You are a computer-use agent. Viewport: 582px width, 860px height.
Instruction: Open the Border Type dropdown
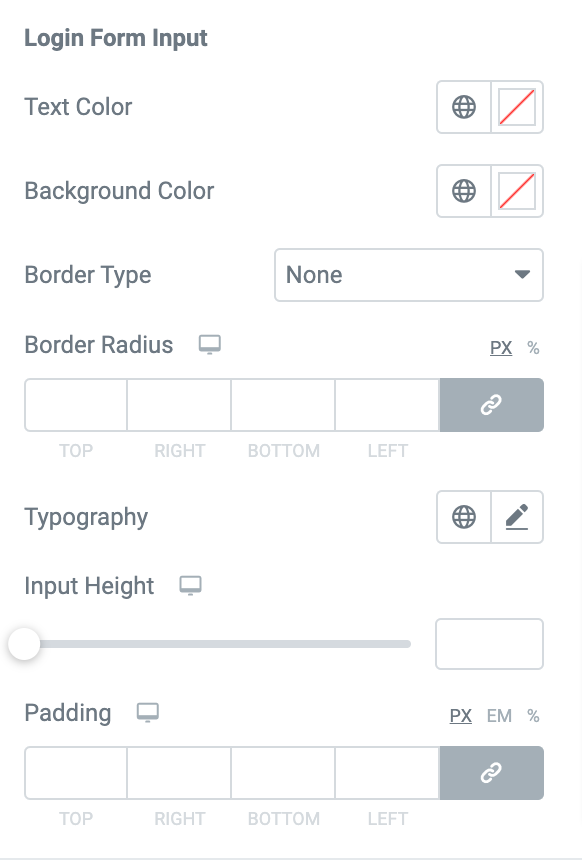point(408,274)
